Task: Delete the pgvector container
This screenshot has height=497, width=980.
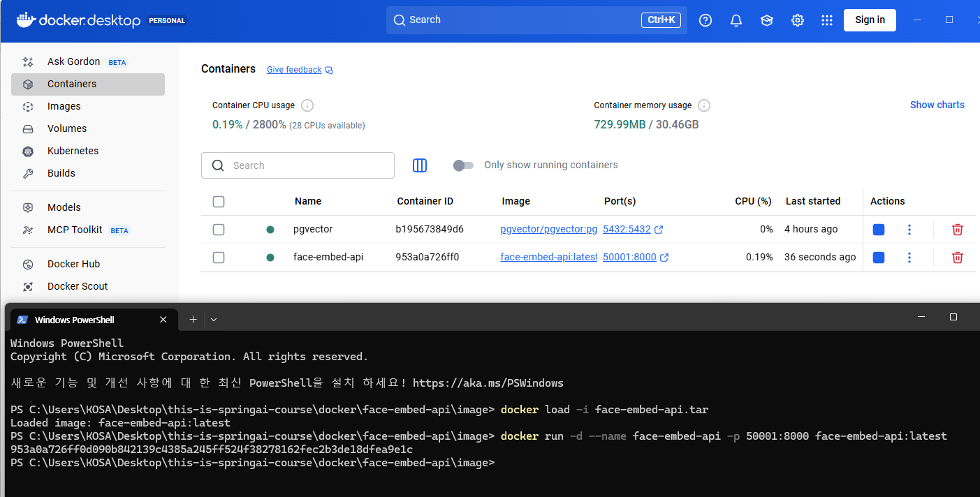Action: point(958,230)
